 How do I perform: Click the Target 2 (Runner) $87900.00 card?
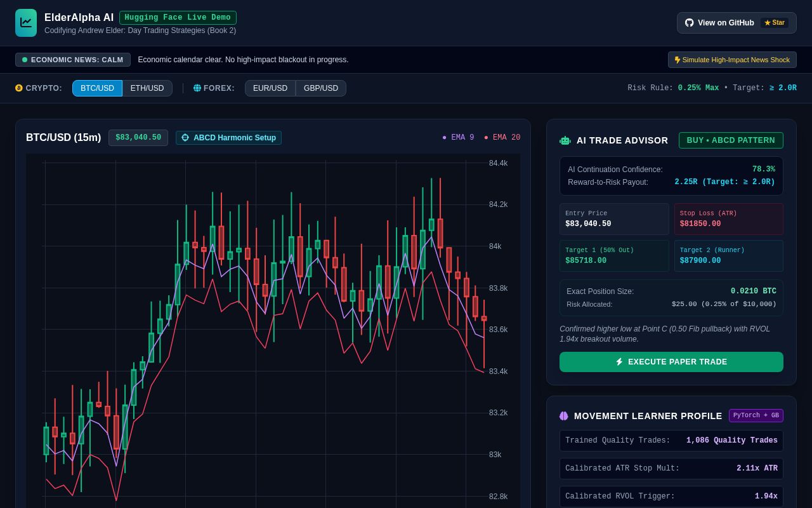(729, 256)
